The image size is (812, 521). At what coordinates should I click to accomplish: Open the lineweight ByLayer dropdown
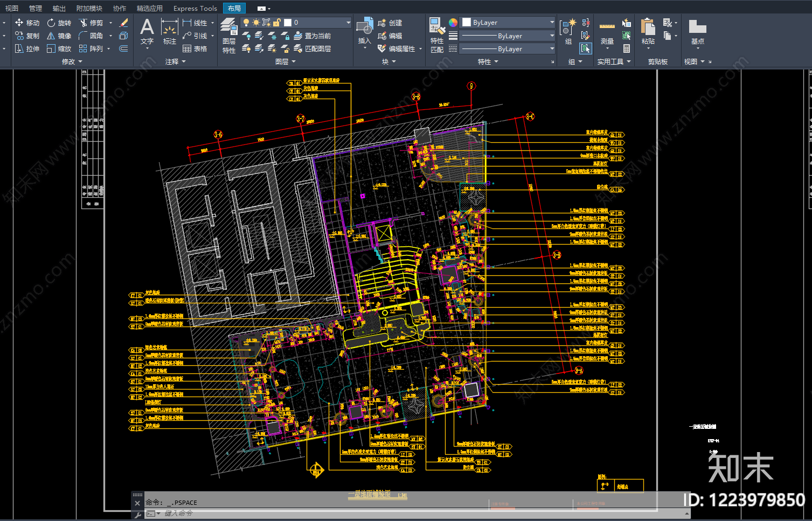point(508,36)
